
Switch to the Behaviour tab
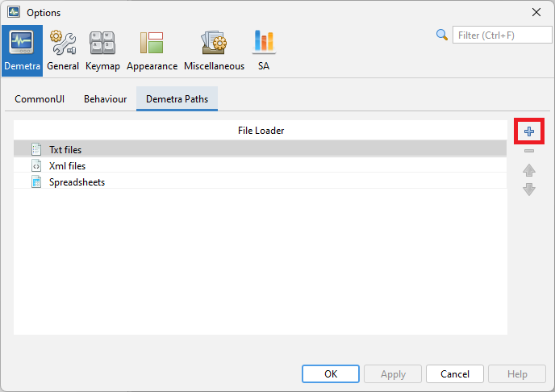[105, 99]
